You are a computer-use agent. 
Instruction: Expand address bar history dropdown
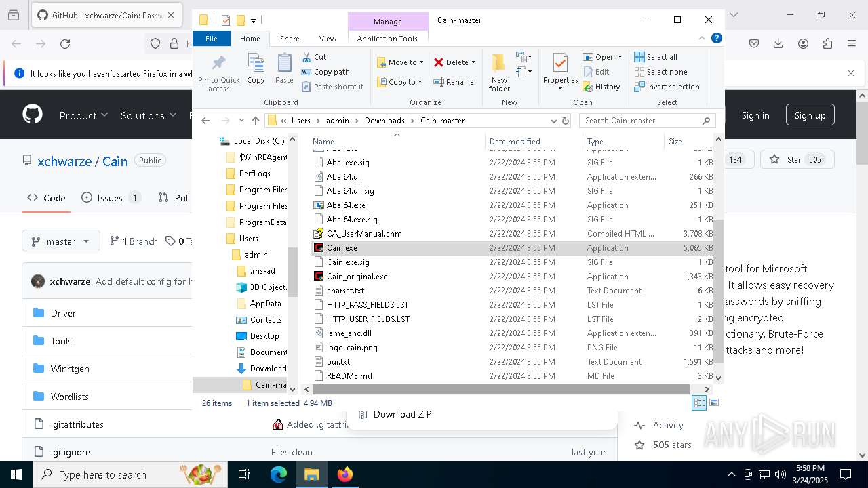pyautogui.click(x=554, y=121)
